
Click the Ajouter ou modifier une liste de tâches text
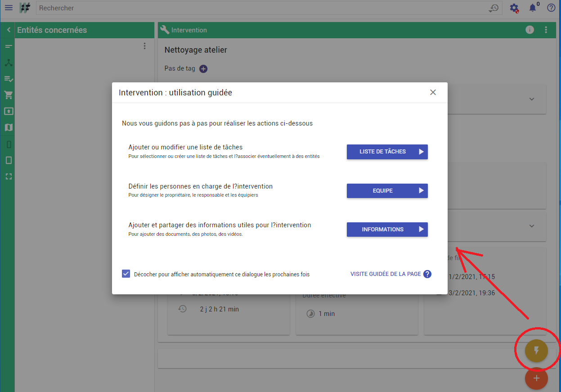[185, 147]
